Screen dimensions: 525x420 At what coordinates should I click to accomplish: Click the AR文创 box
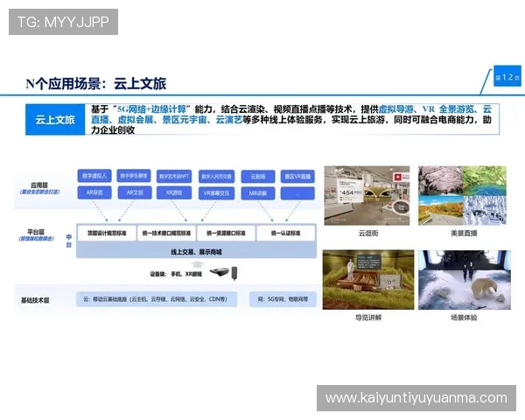tap(135, 192)
